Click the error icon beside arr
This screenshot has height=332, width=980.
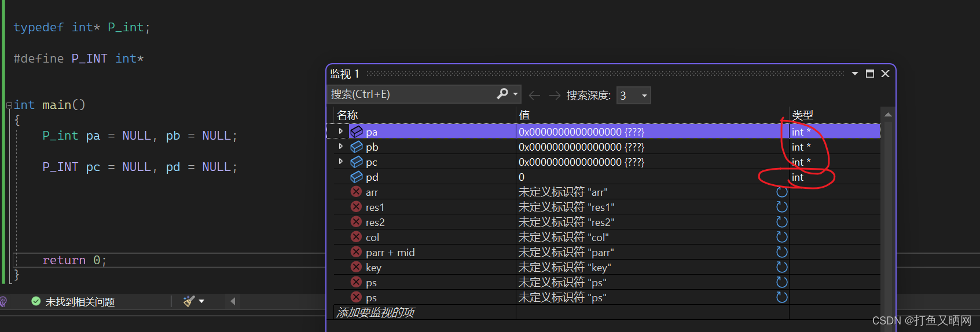[357, 192]
